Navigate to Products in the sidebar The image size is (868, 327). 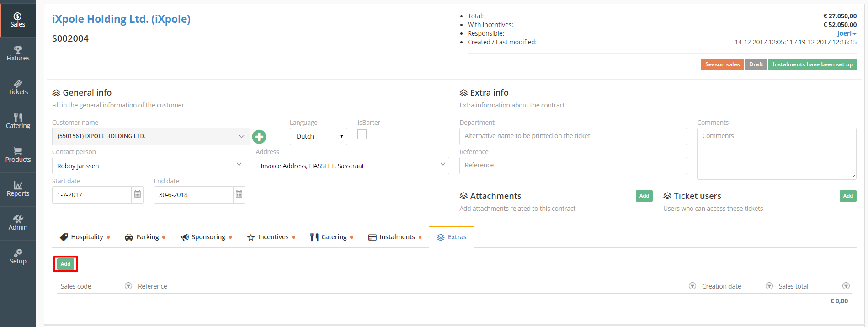18,155
